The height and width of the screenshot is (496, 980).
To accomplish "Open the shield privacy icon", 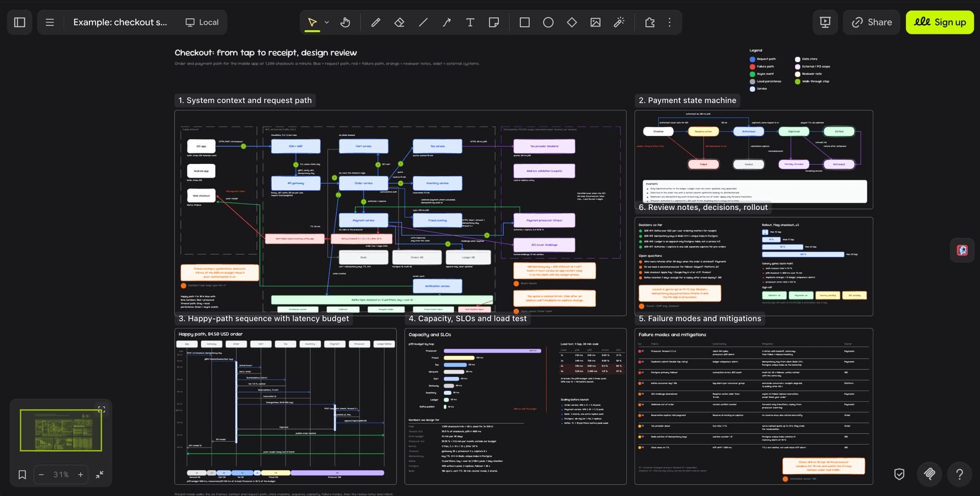I will 899,474.
